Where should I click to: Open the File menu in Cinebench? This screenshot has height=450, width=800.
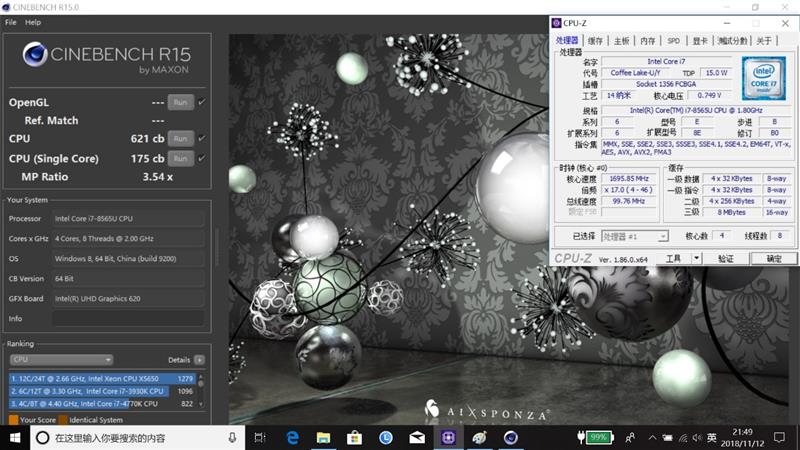tap(11, 22)
